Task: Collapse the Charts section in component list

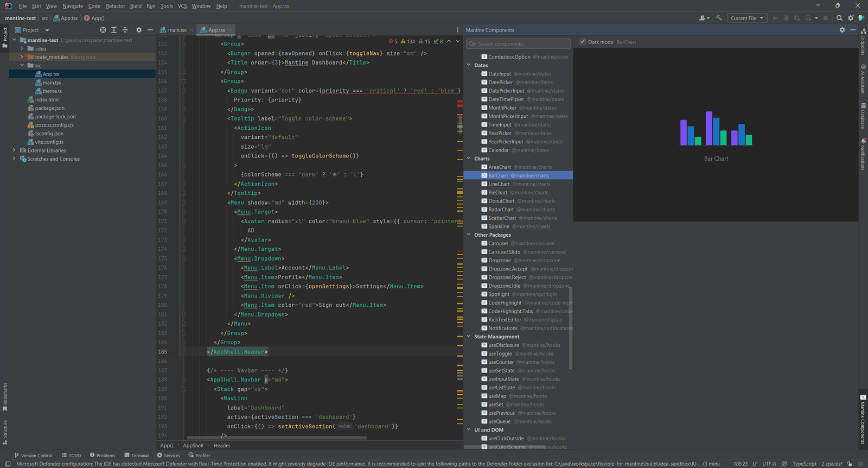Action: [469, 159]
